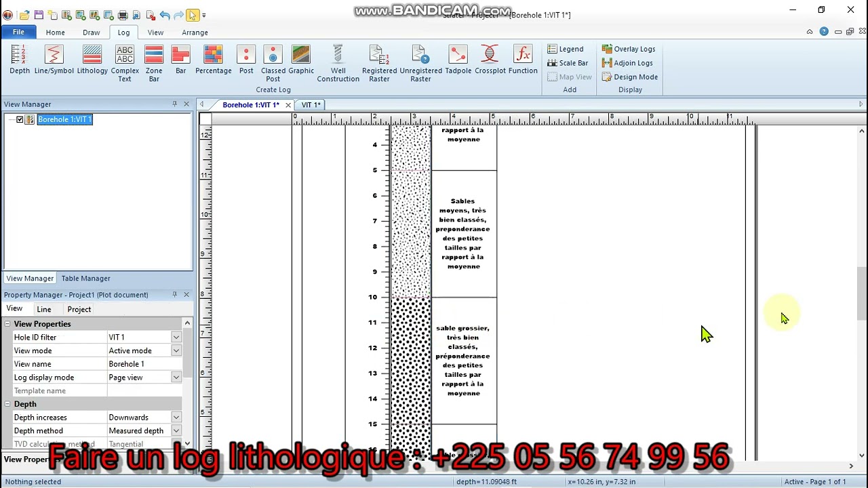Close the View Manager panel
The height and width of the screenshot is (488, 868).
[186, 104]
